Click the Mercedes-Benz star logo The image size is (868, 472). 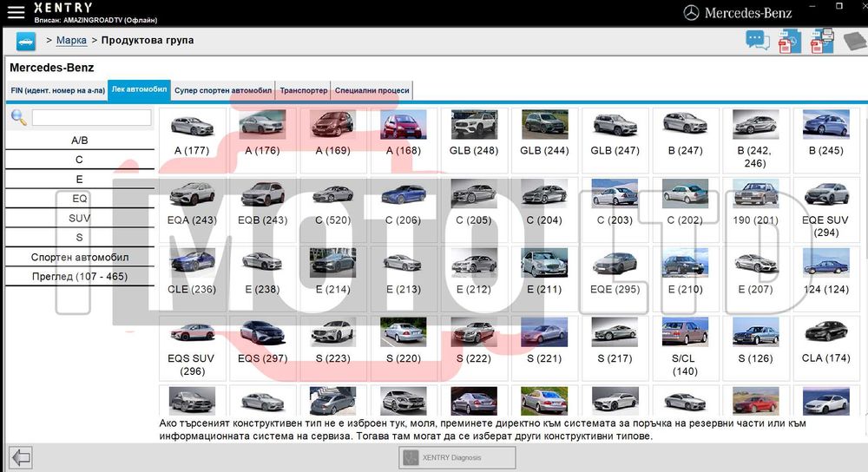tap(691, 13)
